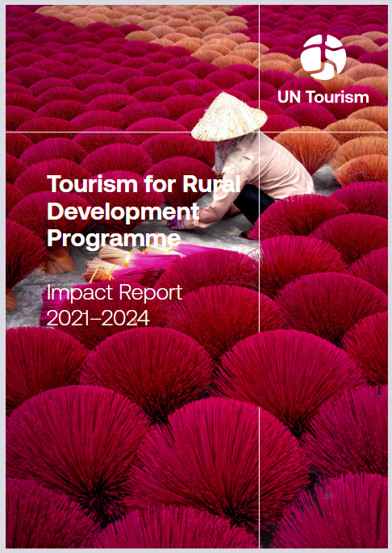392x553 pixels.
Task: Click the word "Development" in the title
Action: click(x=123, y=212)
